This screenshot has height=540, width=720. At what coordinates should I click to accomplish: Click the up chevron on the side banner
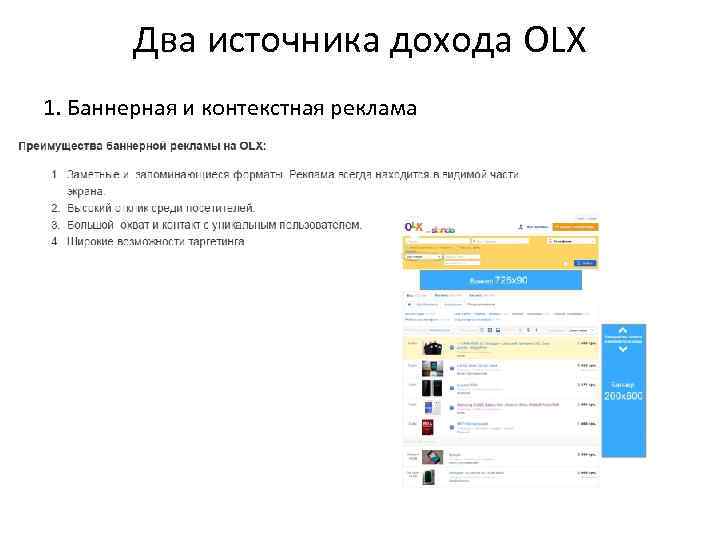pos(623,330)
